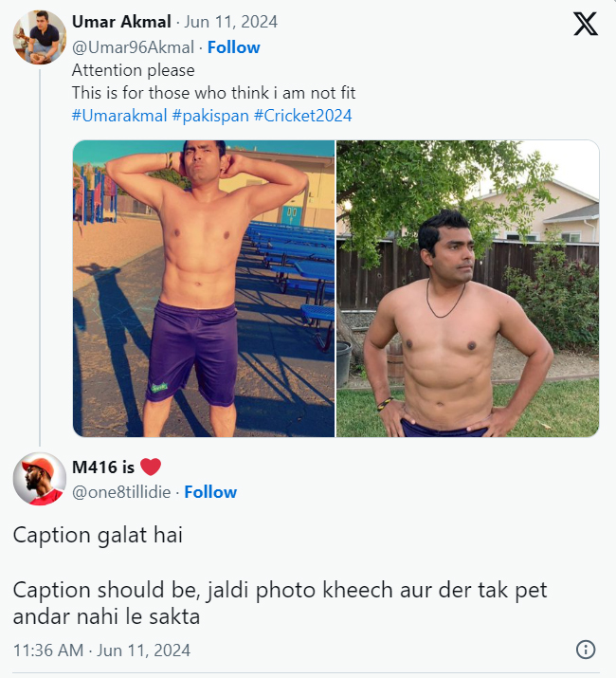
Task: Follow the @Umar96Akmal account
Action: [233, 47]
